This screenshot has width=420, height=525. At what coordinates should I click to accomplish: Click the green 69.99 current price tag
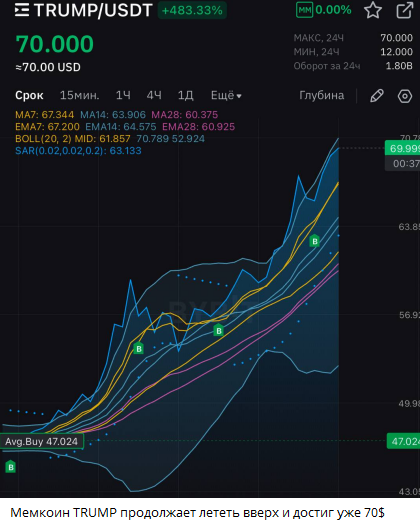[x=403, y=148]
